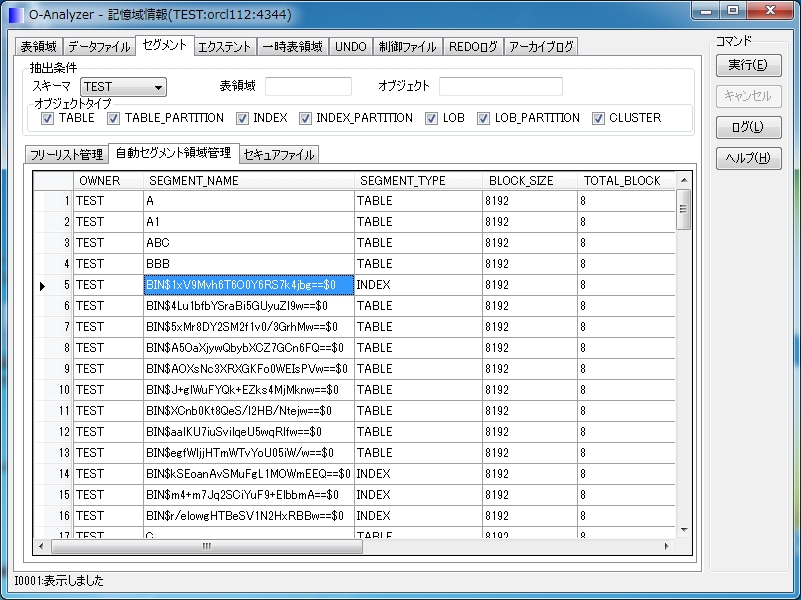Open the スキーマ TEST dropdown

(x=158, y=87)
